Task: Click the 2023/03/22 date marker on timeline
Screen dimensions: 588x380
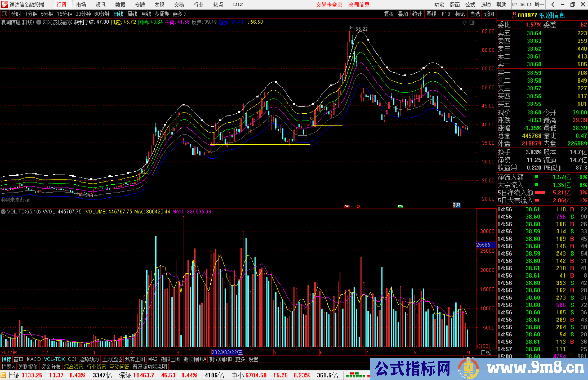Action: 227,352
